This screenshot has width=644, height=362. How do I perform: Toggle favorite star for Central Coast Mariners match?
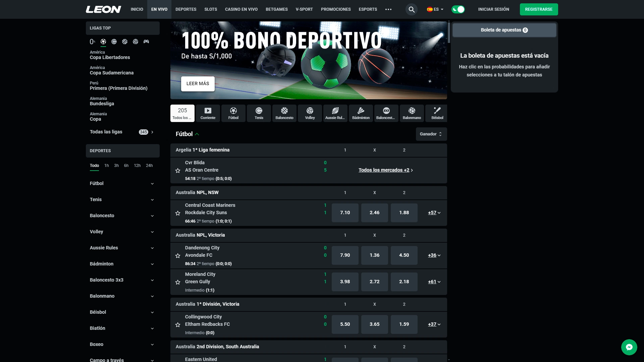(x=178, y=213)
